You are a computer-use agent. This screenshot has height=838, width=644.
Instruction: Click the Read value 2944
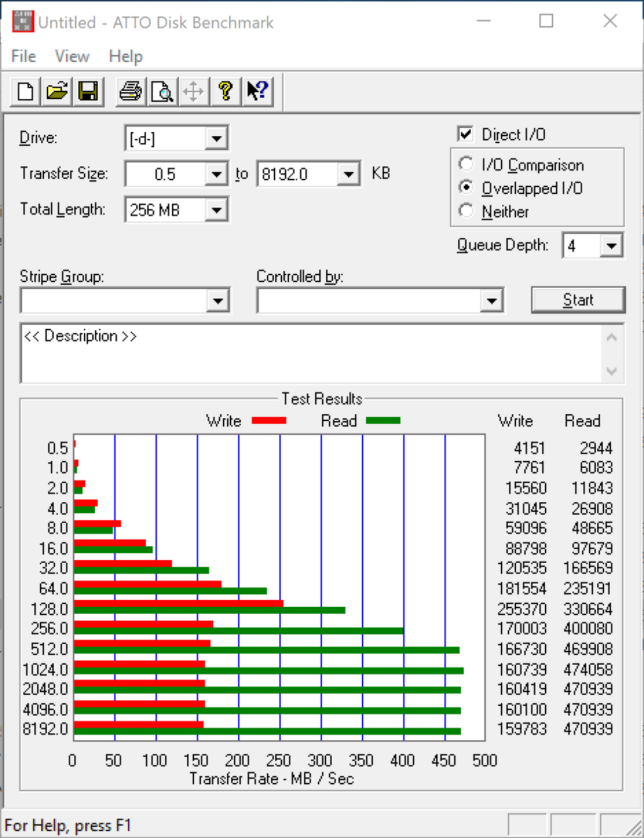coord(596,448)
